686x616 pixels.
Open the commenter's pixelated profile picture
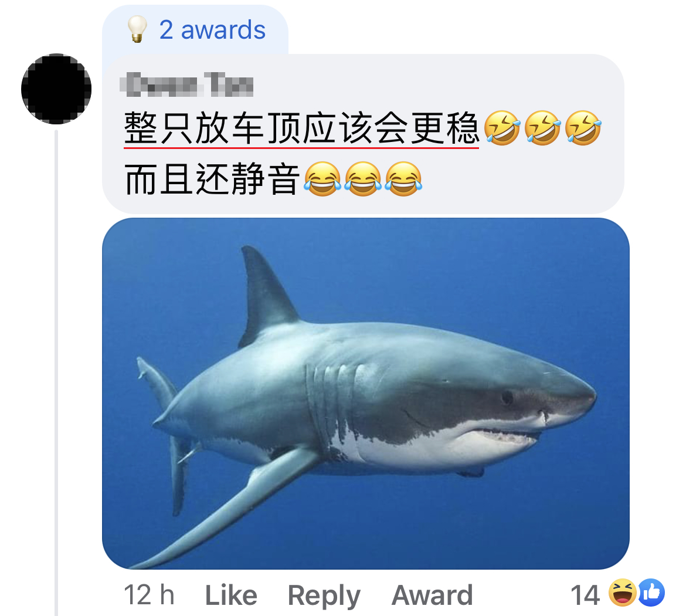(56, 89)
